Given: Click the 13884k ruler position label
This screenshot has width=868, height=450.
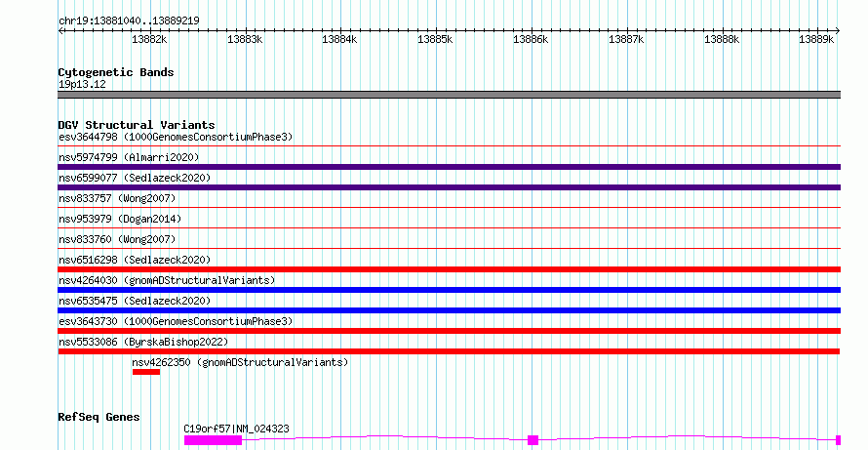Looking at the screenshot, I should coord(339,39).
